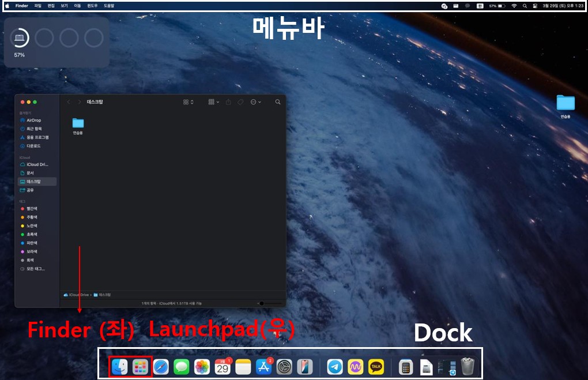Open Spotlight search in the menu bar
Image resolution: width=588 pixels, height=380 pixels.
pos(525,6)
